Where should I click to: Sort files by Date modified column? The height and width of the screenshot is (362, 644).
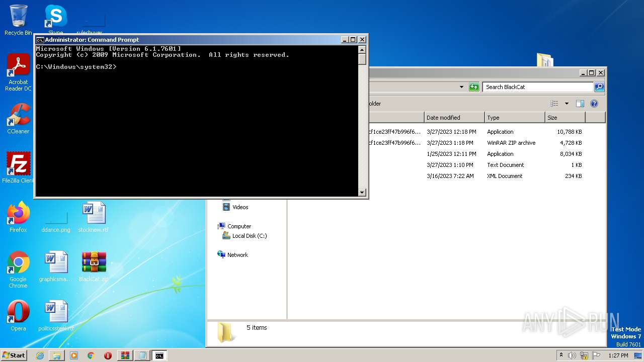tap(454, 118)
